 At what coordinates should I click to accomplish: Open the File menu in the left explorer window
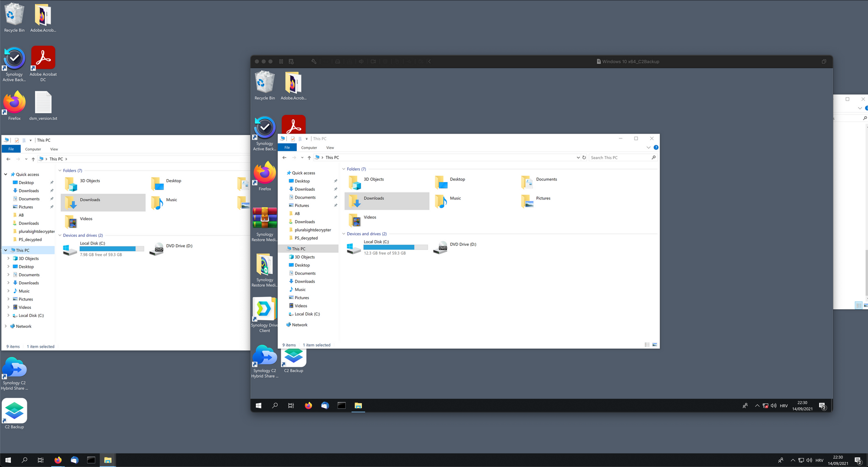click(11, 149)
